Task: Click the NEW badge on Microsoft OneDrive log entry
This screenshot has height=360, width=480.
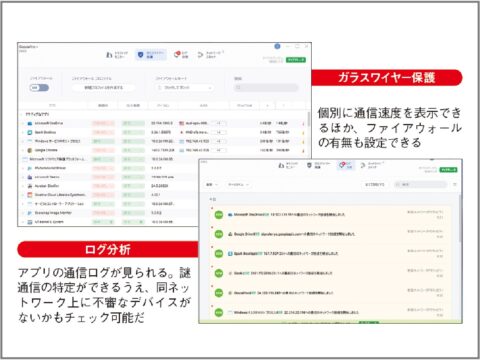Action: [219, 215]
